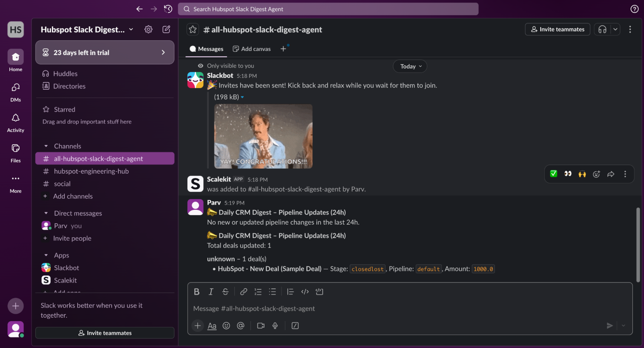Open 23 days left in trial banner
644x348 pixels.
pos(105,53)
